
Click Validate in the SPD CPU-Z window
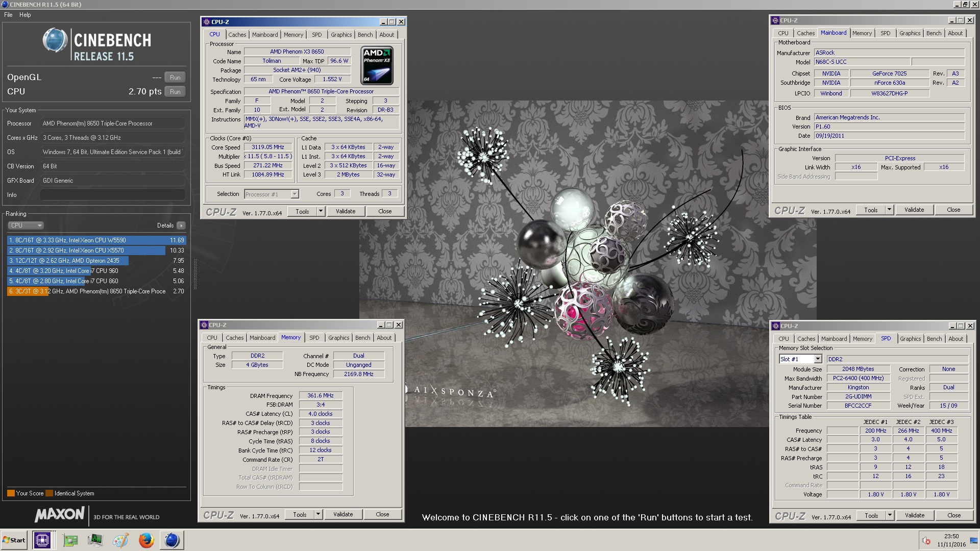click(914, 515)
